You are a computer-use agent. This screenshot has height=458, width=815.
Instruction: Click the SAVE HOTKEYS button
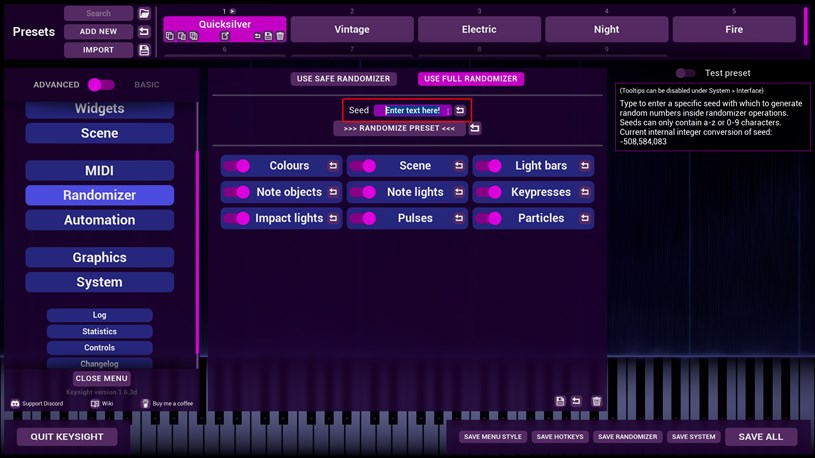click(x=560, y=437)
